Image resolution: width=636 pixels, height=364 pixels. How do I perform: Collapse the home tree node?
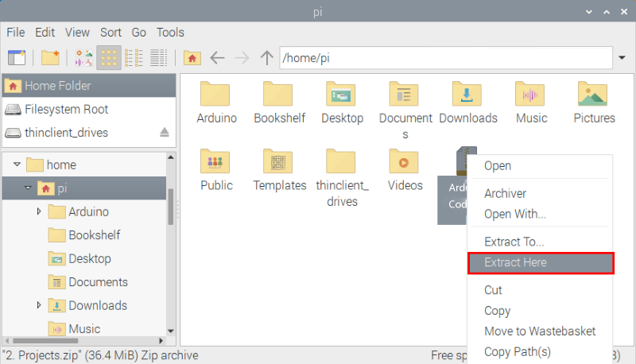(17, 165)
